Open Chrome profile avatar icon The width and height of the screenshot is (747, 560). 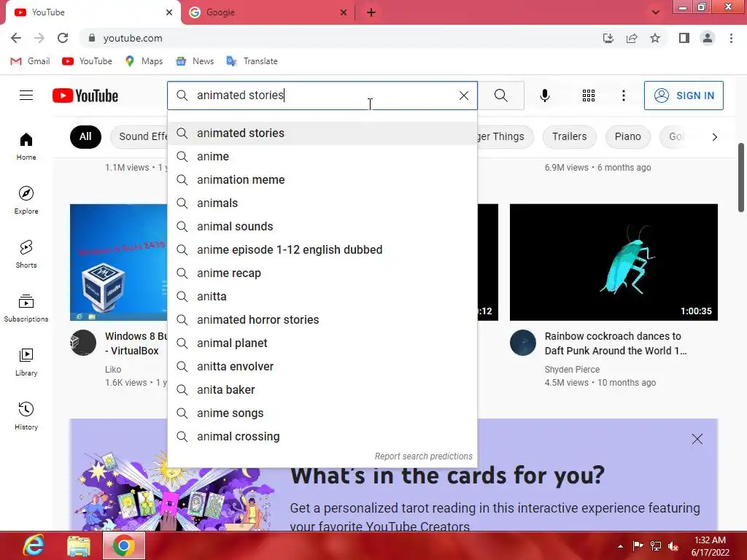point(708,38)
